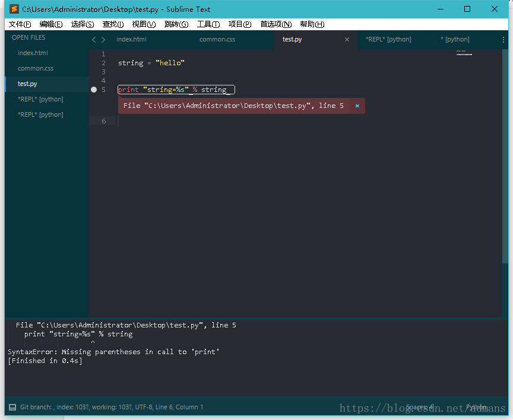This screenshot has width=513, height=420.
Task: Click the UTF-8 encoding status entry
Action: (144, 408)
